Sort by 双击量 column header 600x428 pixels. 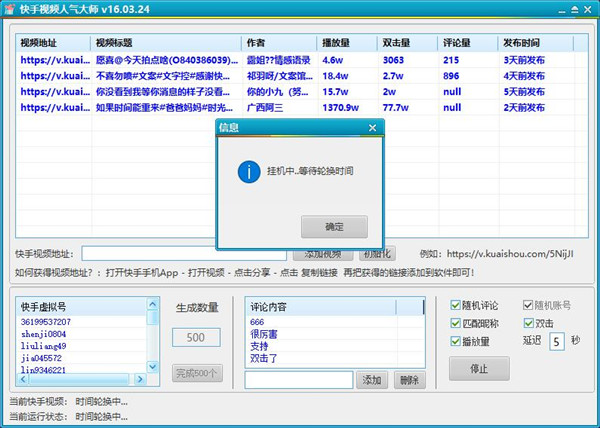click(x=408, y=43)
